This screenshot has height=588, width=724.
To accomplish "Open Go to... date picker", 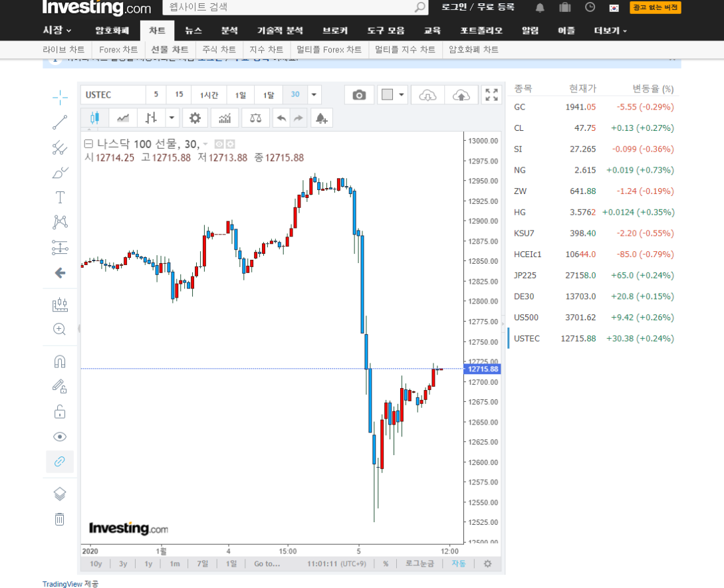I will pos(267,563).
